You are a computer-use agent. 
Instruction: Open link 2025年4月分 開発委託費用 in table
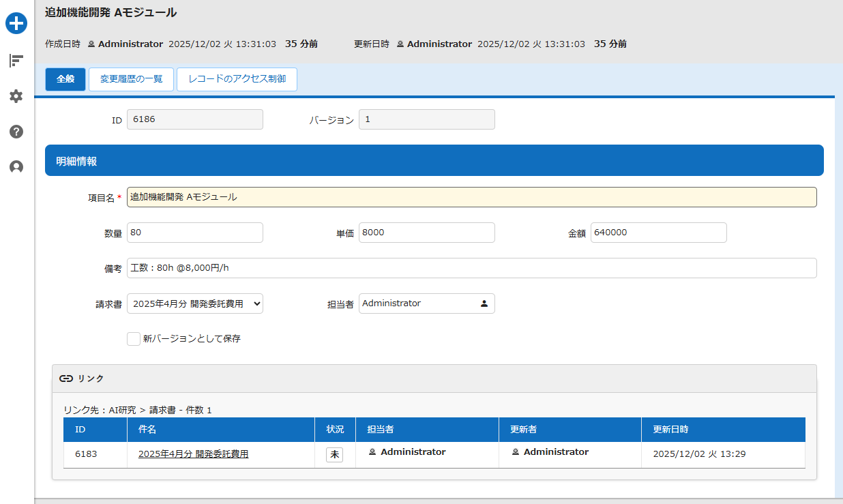click(x=193, y=454)
